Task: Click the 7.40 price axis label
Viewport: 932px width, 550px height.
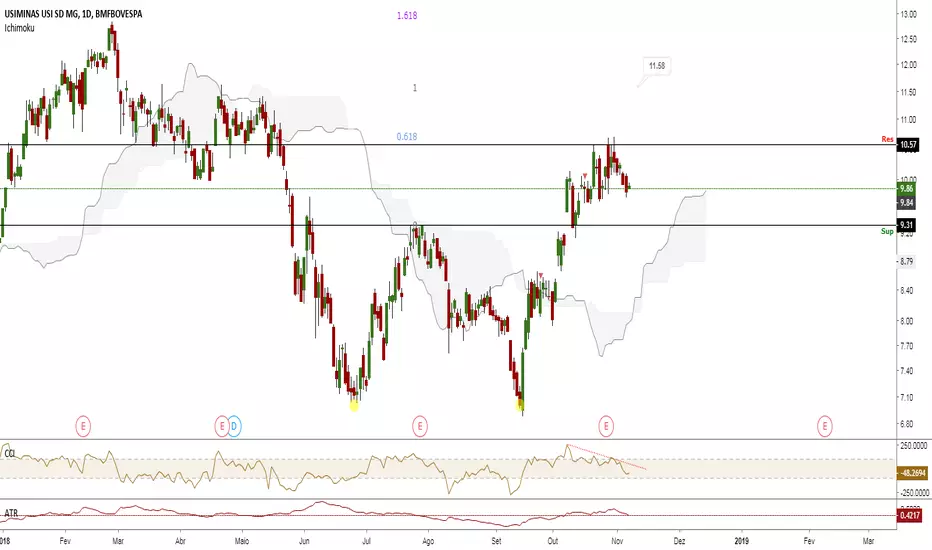Action: pyautogui.click(x=906, y=371)
